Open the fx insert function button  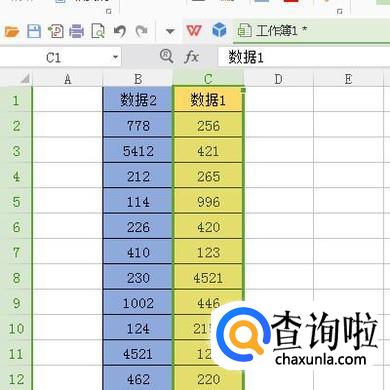pos(191,57)
